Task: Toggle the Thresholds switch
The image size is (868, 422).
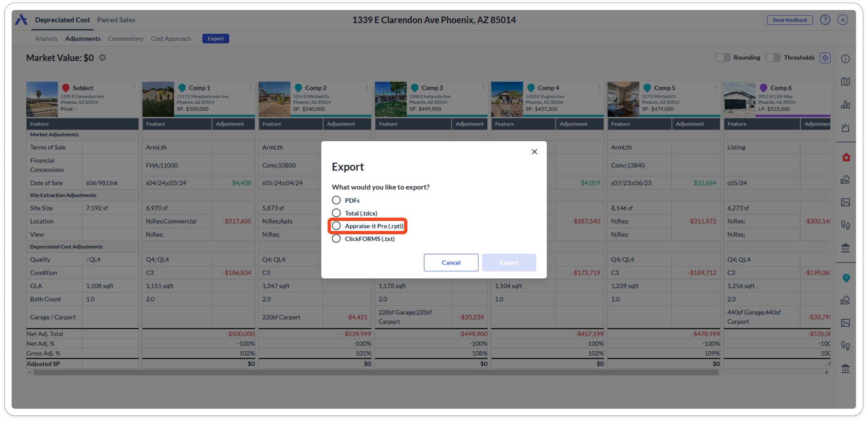Action: click(x=773, y=58)
